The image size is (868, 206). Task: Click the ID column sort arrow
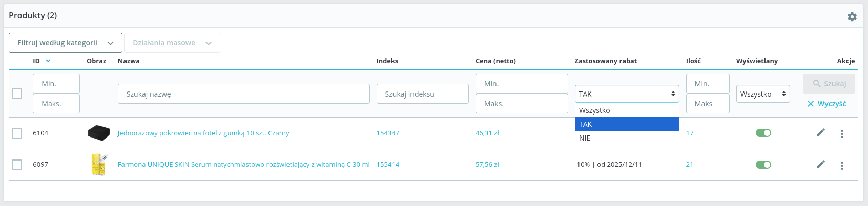[x=48, y=61]
